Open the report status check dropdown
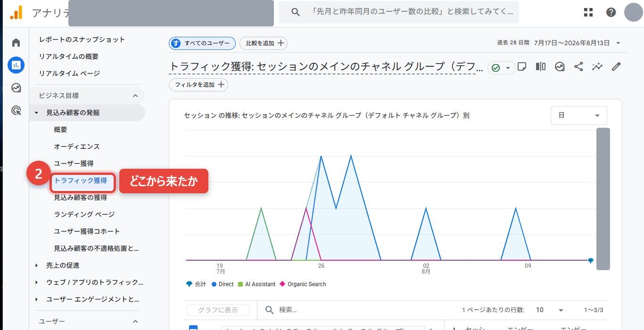Viewport: 644px width, 330px height. pos(501,68)
